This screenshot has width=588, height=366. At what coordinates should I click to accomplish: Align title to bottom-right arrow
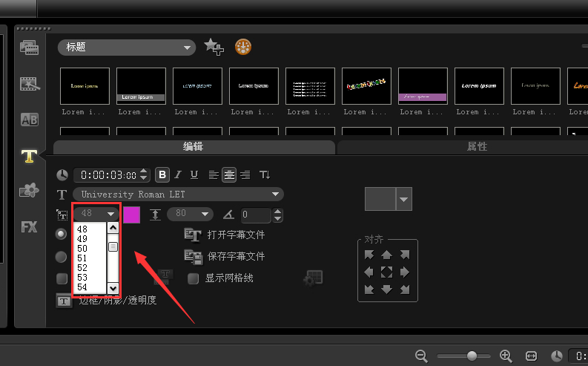[x=405, y=290]
